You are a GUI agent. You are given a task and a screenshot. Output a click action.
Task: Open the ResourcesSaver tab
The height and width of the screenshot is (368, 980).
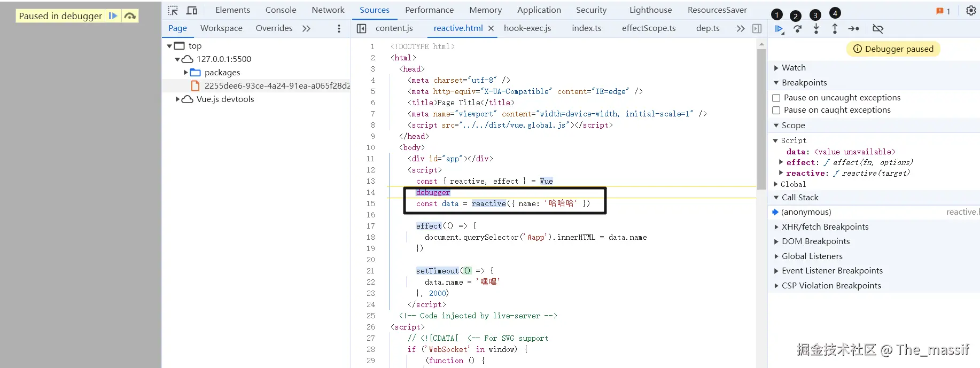coord(717,10)
